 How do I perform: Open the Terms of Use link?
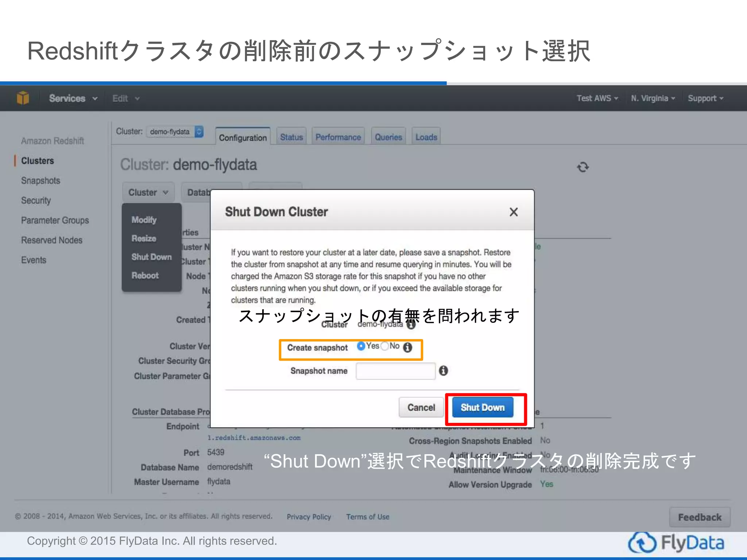(x=368, y=517)
